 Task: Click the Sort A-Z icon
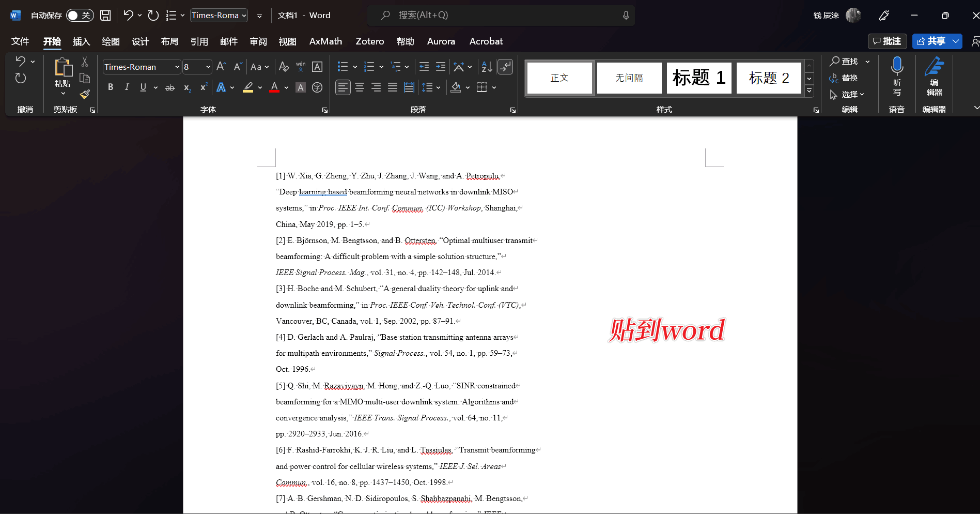(x=487, y=67)
